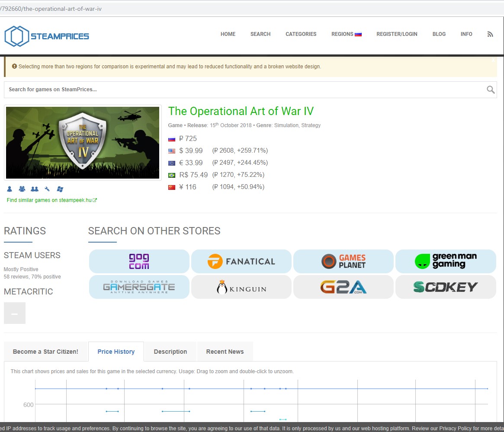Click the US flag next to $ 39.99
The image size is (504, 432).
click(172, 151)
